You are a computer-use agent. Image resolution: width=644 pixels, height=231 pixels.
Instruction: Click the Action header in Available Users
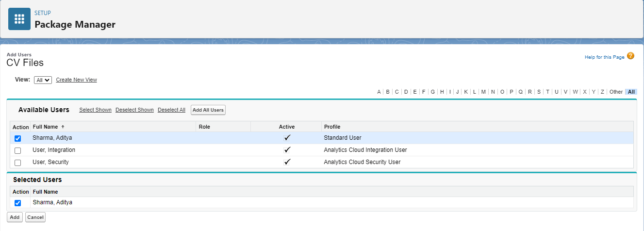click(21, 127)
